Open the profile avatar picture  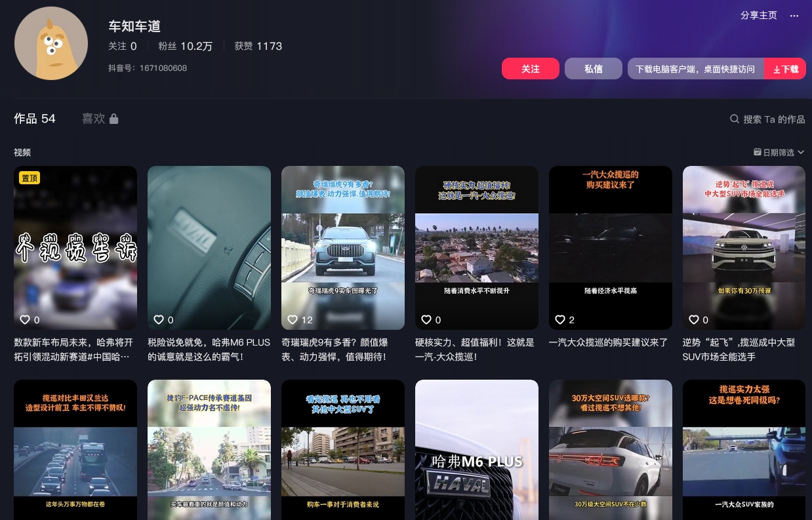[x=51, y=43]
